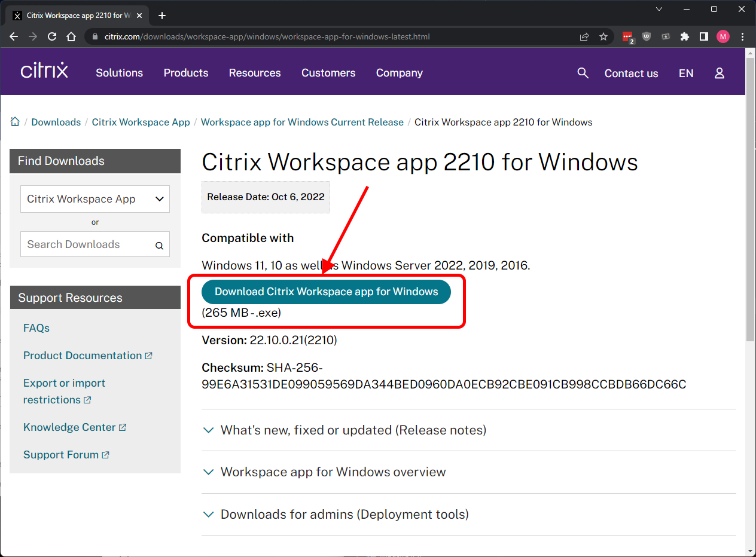Click the Version 22.10.0.21(2210) text

point(269,340)
